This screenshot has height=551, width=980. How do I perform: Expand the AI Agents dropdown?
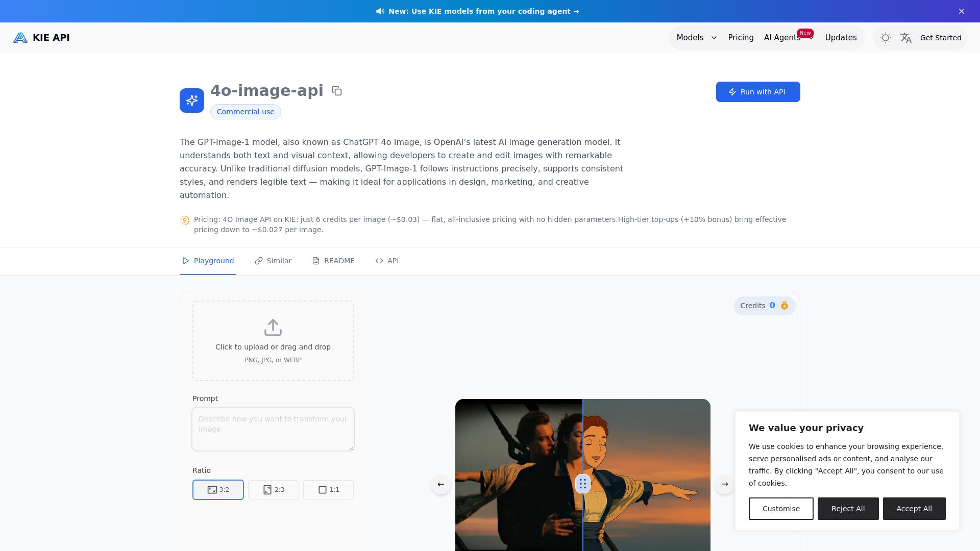pyautogui.click(x=789, y=38)
